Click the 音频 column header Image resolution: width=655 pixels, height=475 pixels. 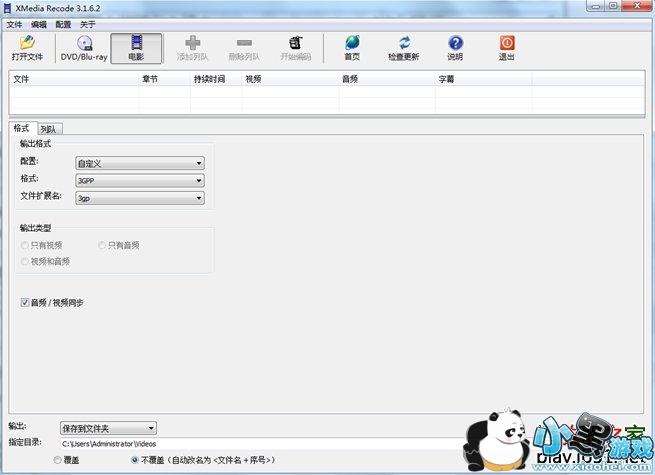[387, 79]
